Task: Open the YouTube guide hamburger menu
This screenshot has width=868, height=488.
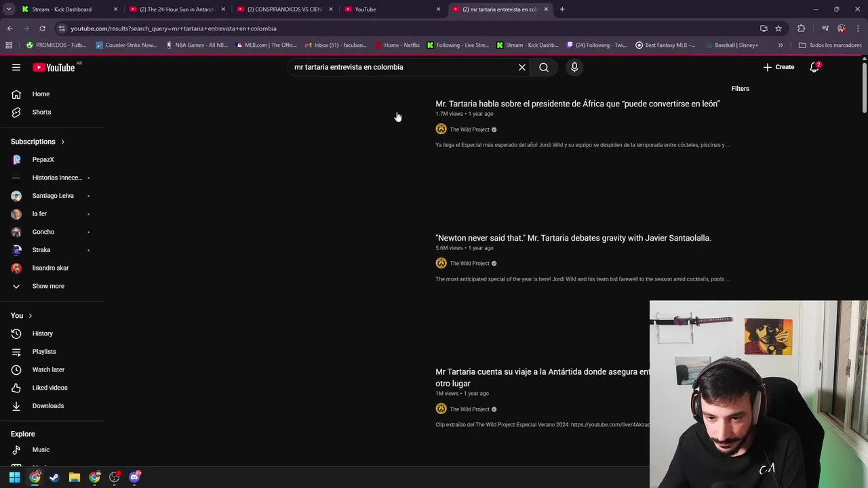Action: (x=16, y=67)
